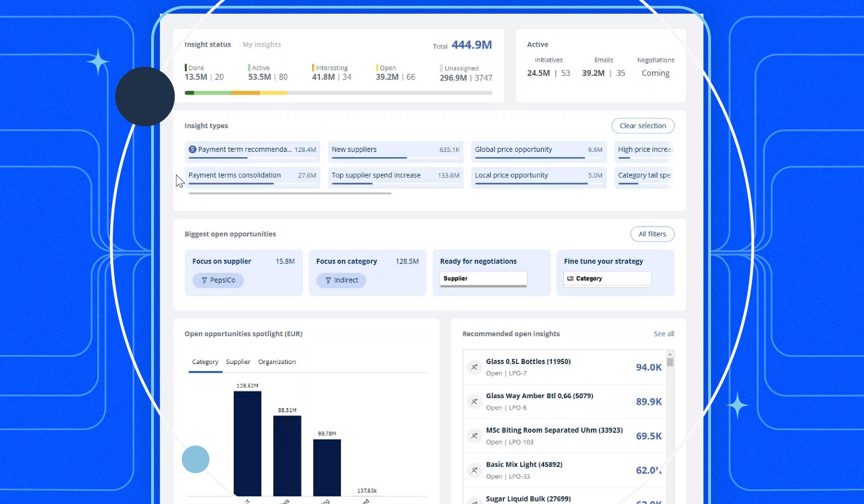The height and width of the screenshot is (504, 864).
Task: Click the assign-person icon beside MSc Biting Room insight
Action: (474, 436)
